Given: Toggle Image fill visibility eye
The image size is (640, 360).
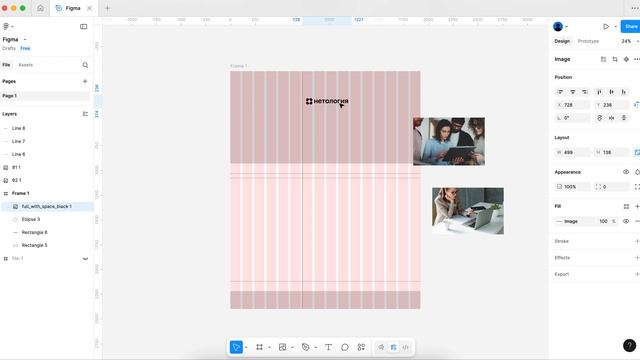Looking at the screenshot, I should coord(626,221).
